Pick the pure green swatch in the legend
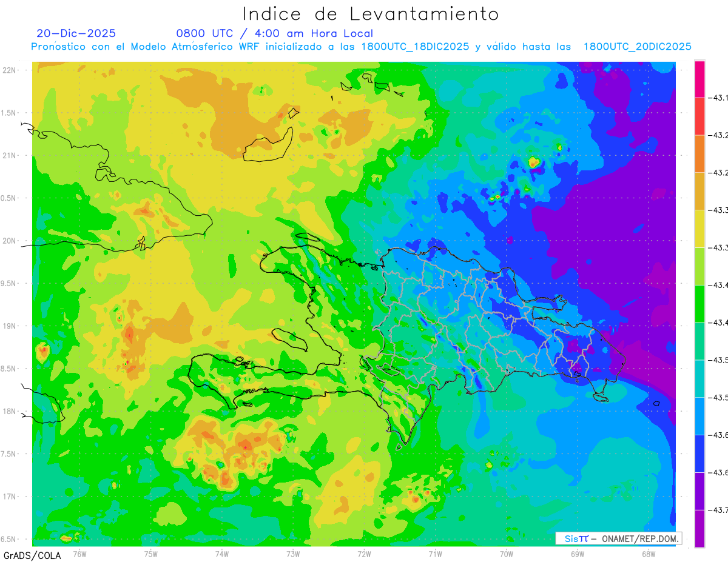Screen dimensions: 728x562 pyautogui.click(x=699, y=304)
